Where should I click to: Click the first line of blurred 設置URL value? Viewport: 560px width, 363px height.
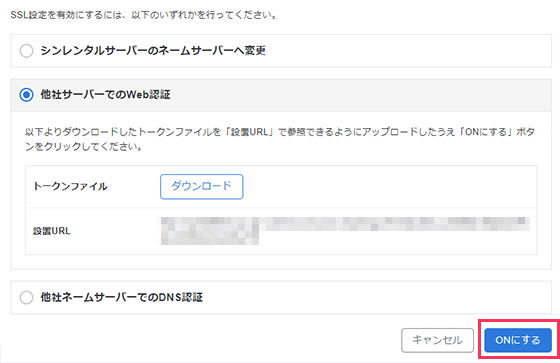[345, 224]
